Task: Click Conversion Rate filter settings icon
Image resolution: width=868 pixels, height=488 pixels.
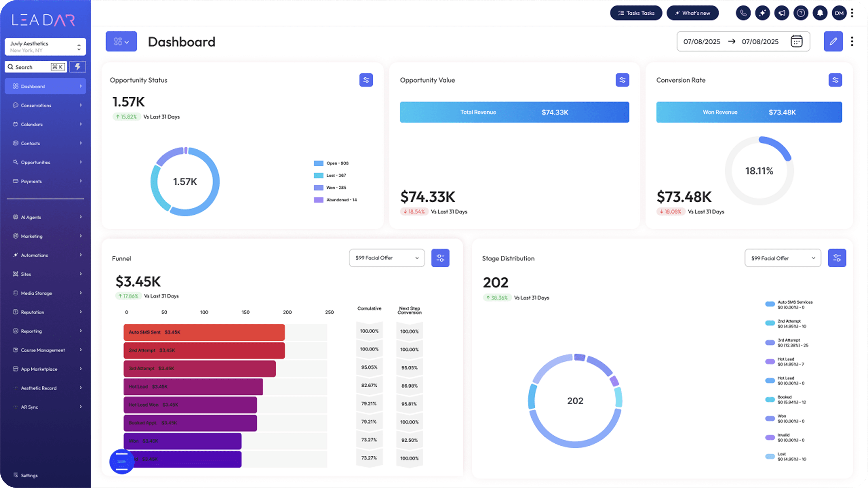Action: tap(835, 80)
